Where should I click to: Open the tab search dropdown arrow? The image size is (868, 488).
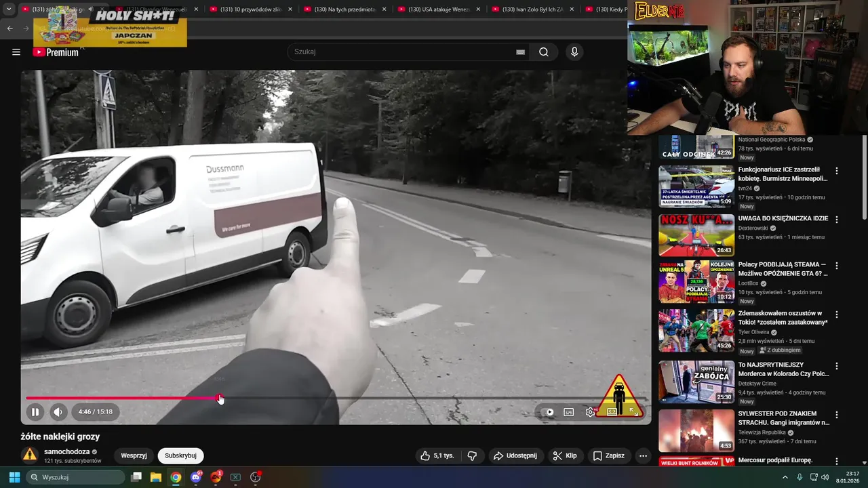[9, 9]
